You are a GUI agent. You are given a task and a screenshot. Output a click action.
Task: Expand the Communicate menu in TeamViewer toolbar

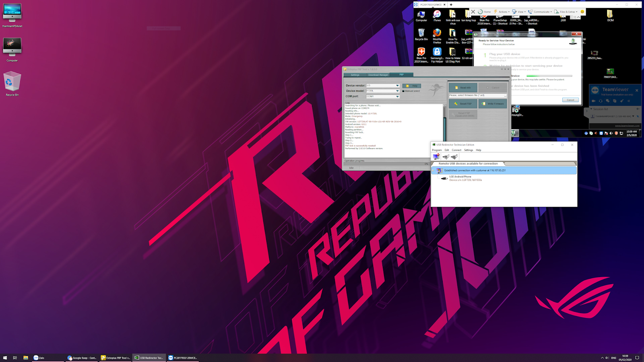pos(540,12)
